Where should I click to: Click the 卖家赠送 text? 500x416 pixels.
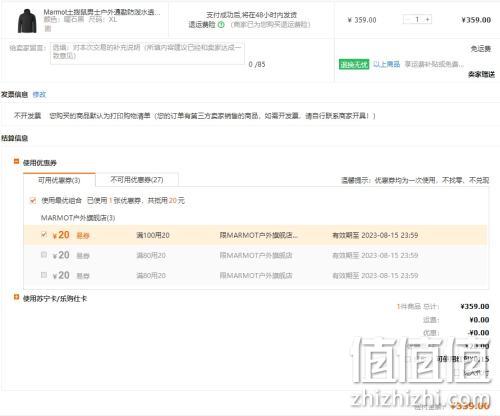click(x=481, y=74)
